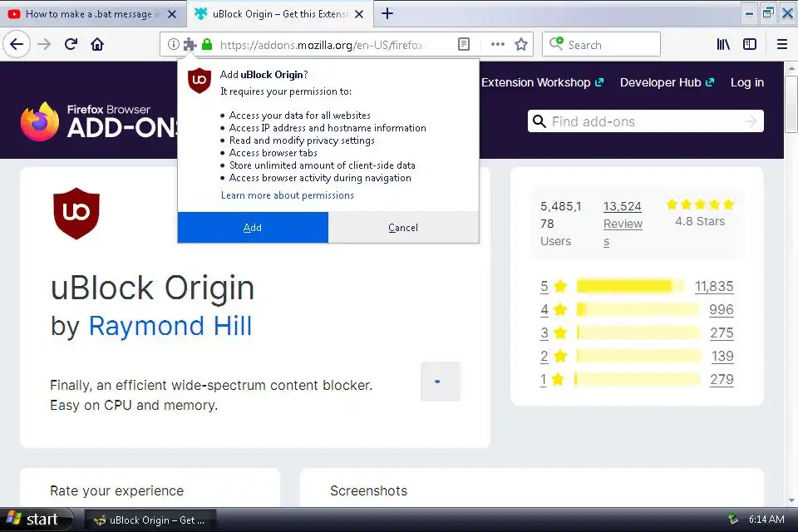The width and height of the screenshot is (798, 532).
Task: Show site information via the info icon
Action: [x=173, y=44]
